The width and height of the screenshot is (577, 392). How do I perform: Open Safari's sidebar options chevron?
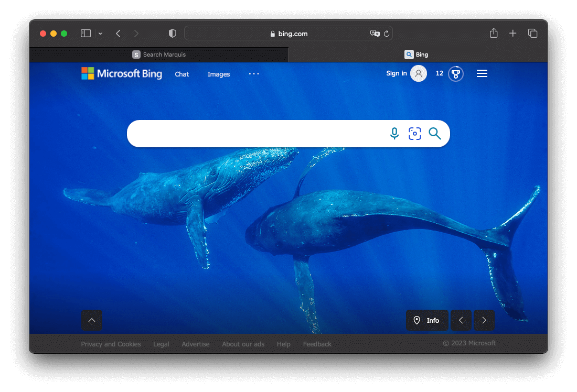[100, 33]
